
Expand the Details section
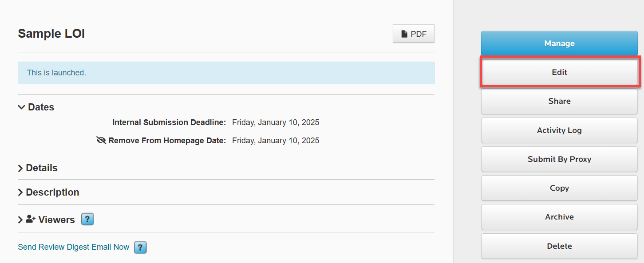coord(20,168)
